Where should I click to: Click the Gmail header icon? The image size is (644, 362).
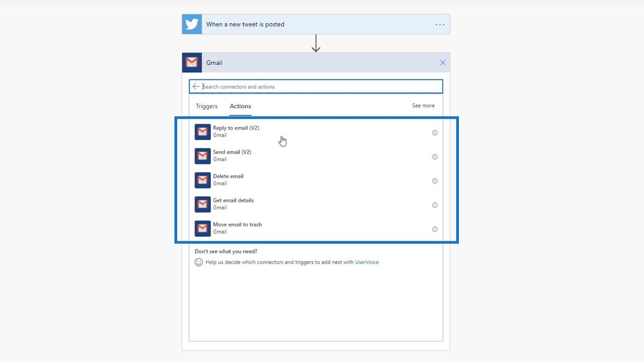point(192,62)
